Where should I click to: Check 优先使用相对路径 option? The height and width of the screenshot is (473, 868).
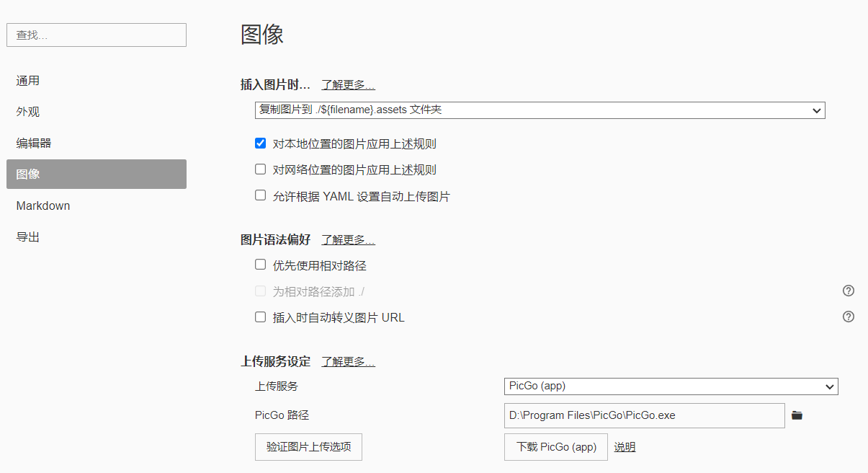(261, 265)
